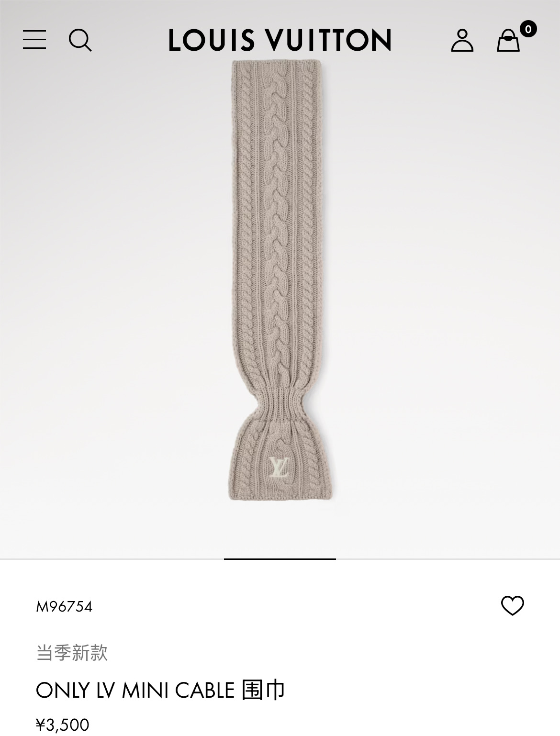The image size is (560, 736).
Task: Open the search magnifier icon
Action: click(x=80, y=40)
